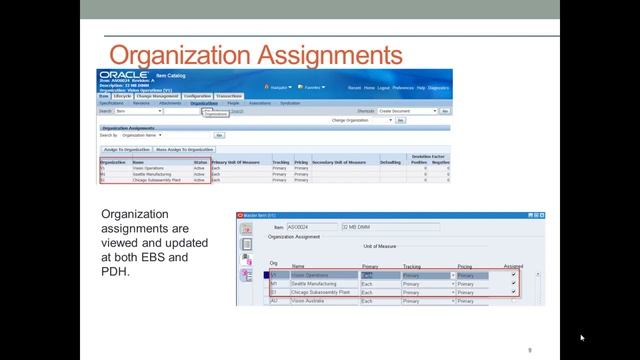Toggle Assigned checkbox for Chicago Subassembly Plant row
This screenshot has width=640, height=360.
point(513,291)
